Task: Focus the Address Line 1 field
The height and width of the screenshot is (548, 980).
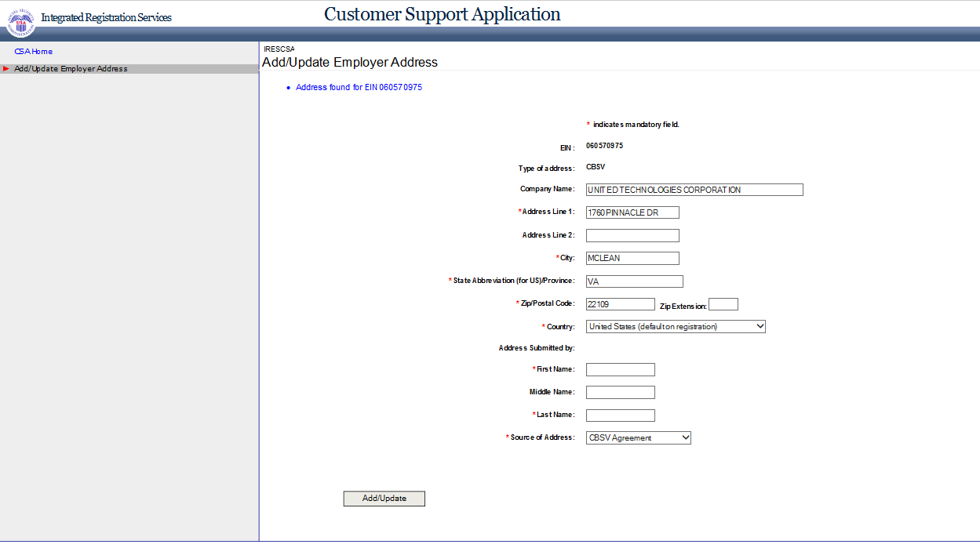Action: (x=632, y=212)
